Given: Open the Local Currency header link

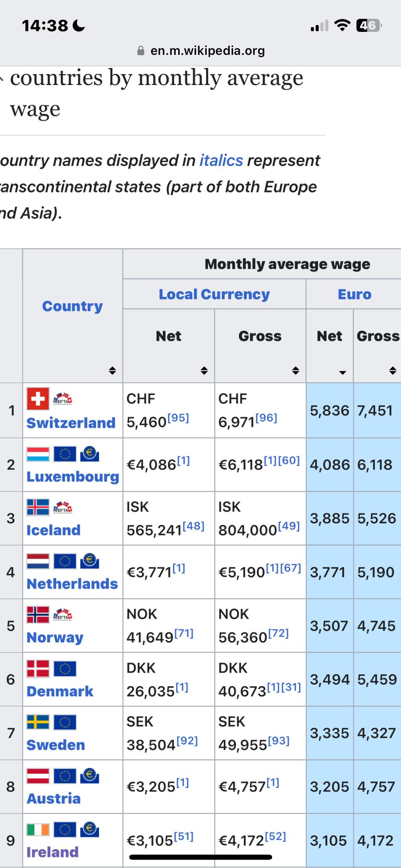Looking at the screenshot, I should pos(214,294).
